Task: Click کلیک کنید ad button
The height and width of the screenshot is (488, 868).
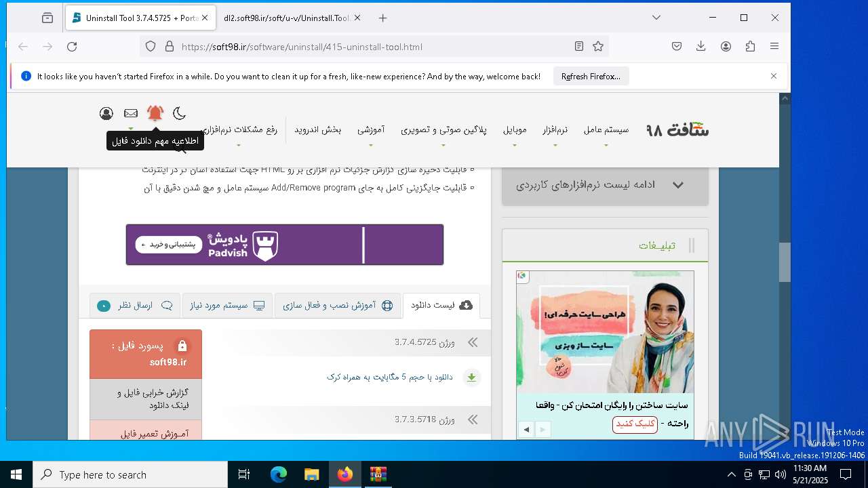Action: pyautogui.click(x=635, y=424)
